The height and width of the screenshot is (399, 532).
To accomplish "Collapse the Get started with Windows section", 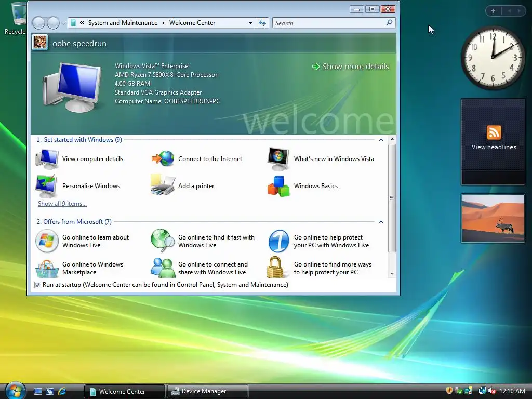I will (381, 140).
